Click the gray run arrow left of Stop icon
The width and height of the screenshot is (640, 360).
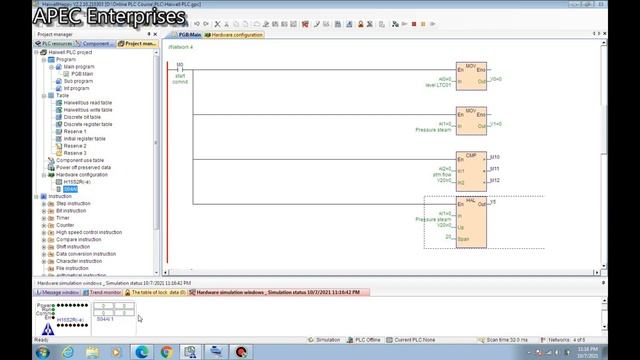(x=404, y=24)
